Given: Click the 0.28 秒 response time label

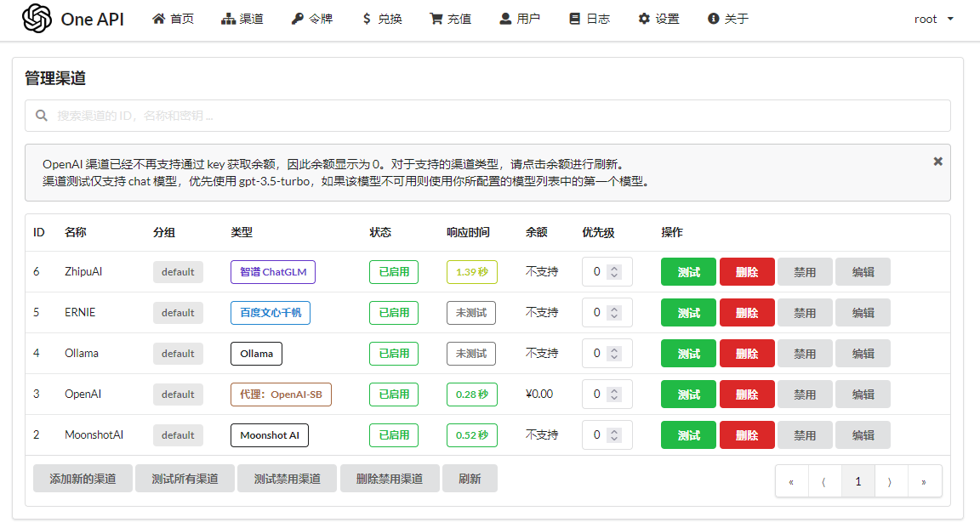Looking at the screenshot, I should [472, 395].
